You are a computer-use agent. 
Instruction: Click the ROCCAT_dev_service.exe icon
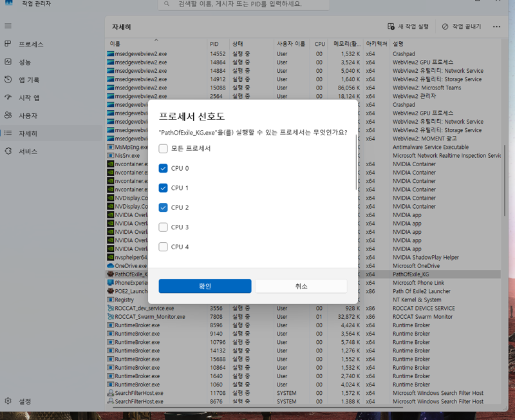pos(110,309)
